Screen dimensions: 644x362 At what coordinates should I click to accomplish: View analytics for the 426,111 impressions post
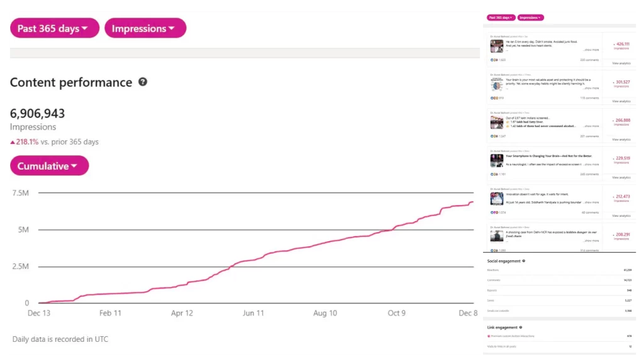[x=621, y=63]
